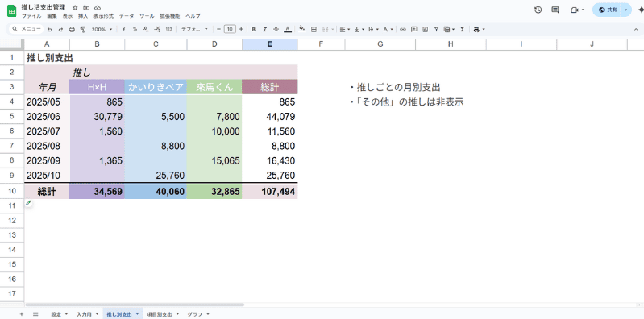
Task: Open the デフォ... font dropdown
Action: pos(195,29)
